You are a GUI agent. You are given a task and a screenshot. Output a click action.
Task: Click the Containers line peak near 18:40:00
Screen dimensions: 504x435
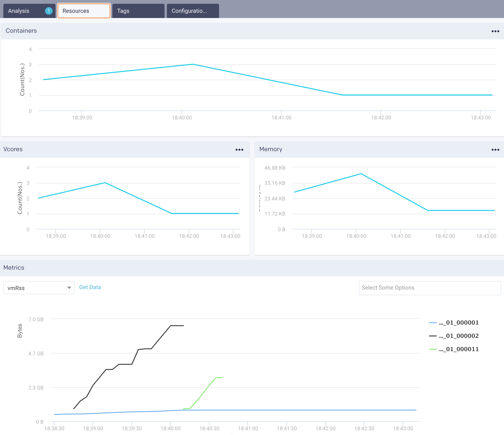pos(193,64)
